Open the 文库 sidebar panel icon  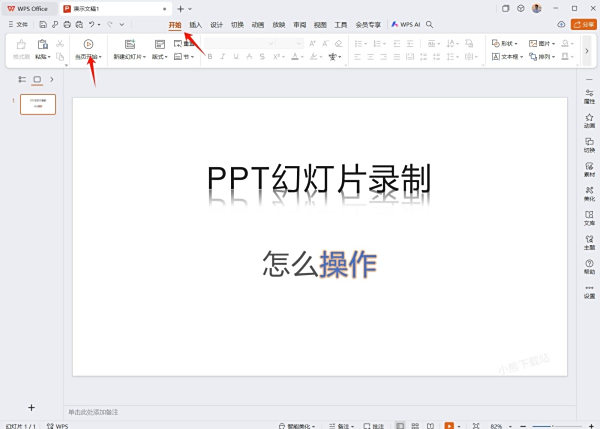[x=589, y=218]
